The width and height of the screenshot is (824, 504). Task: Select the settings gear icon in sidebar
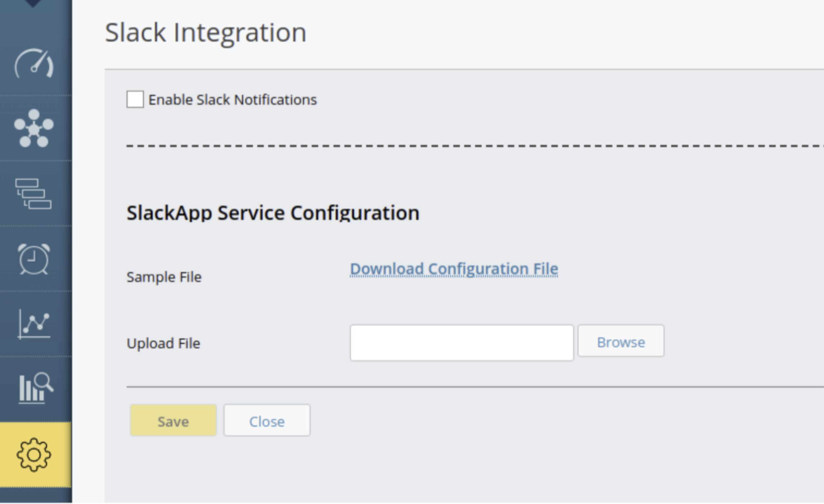34,455
